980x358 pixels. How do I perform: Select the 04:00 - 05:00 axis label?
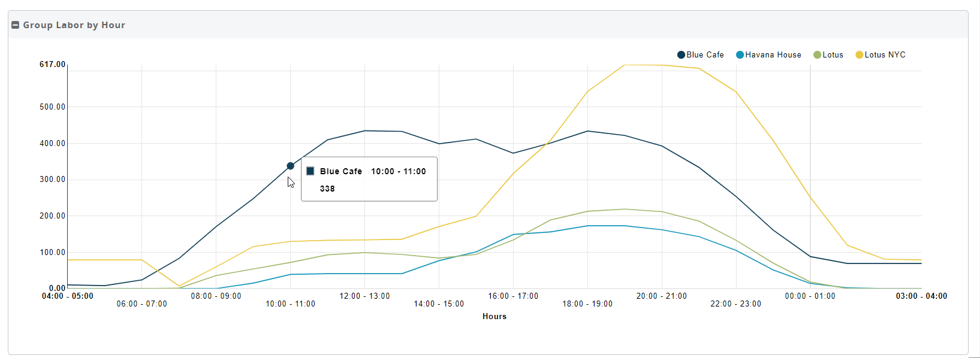coord(68,296)
